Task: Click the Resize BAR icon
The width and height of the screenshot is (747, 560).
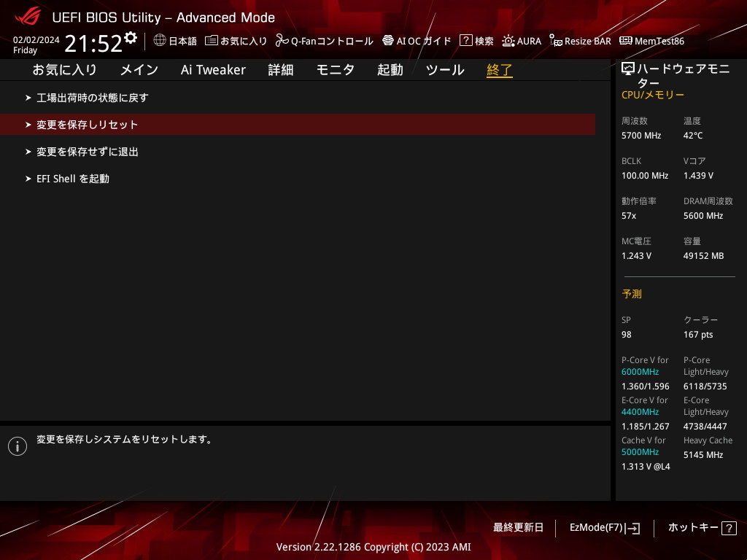Action: 555,41
